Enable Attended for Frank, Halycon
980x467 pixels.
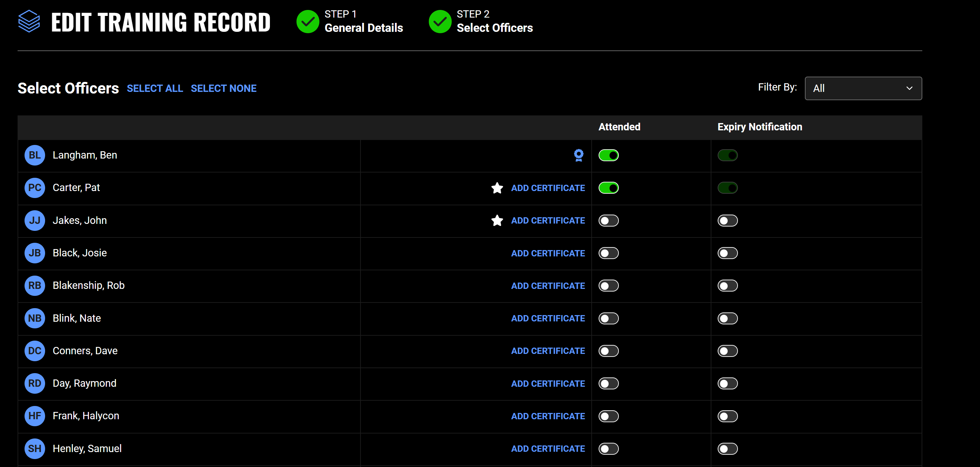(609, 416)
